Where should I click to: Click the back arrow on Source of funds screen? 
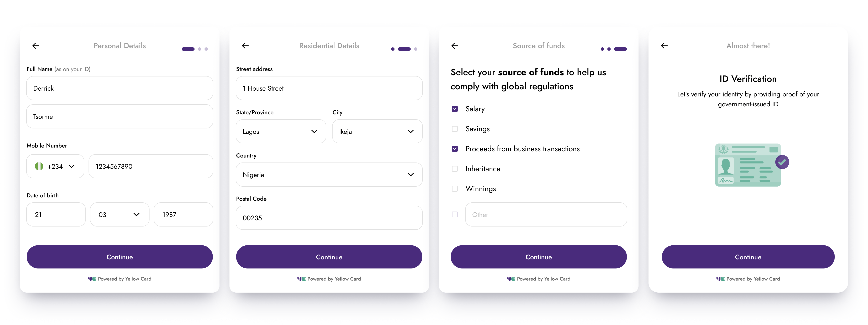coord(455,46)
